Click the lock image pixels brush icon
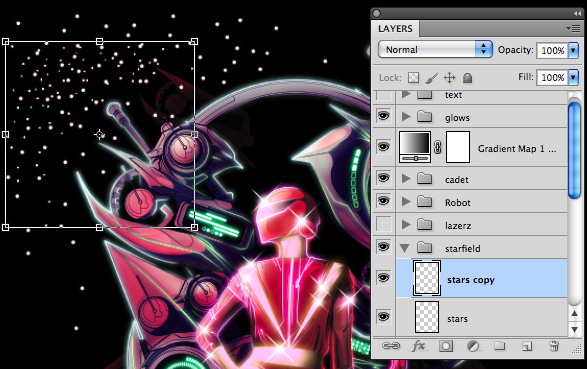The height and width of the screenshot is (369, 587). tap(432, 78)
